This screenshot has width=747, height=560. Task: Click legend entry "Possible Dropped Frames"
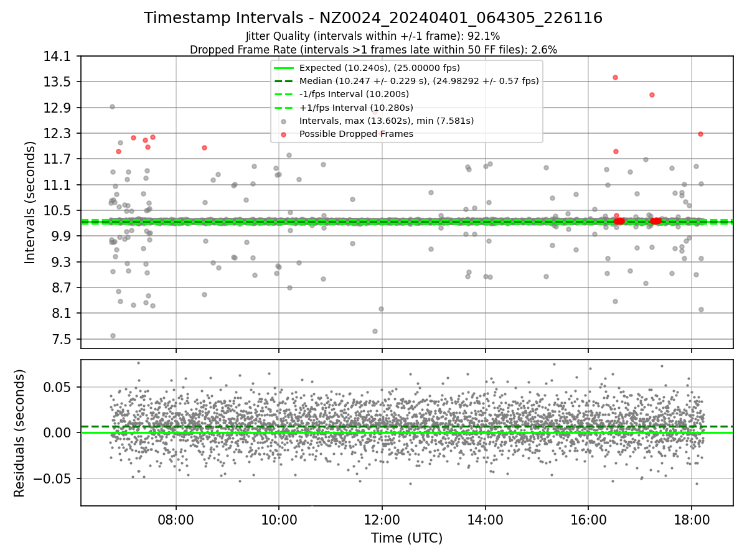pyautogui.click(x=347, y=134)
